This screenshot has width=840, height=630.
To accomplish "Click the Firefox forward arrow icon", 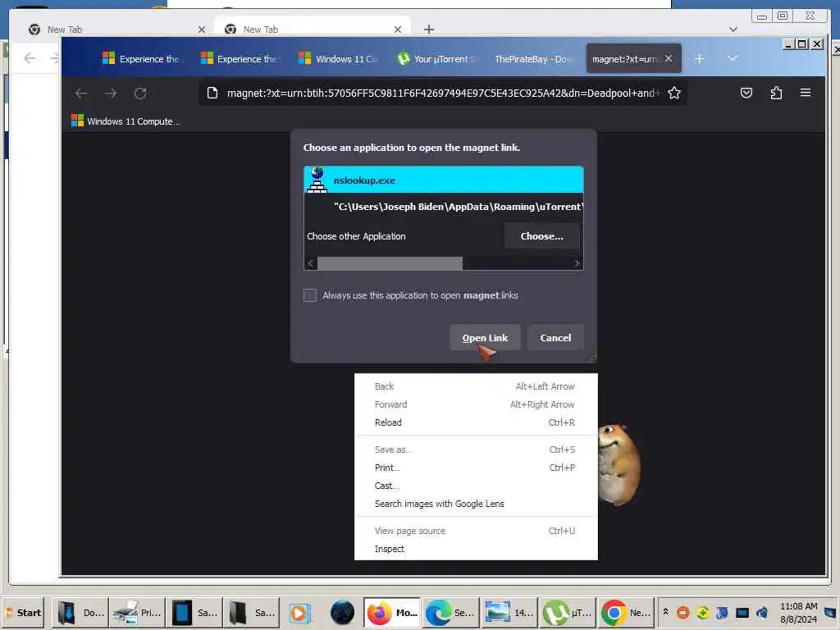I will 111,94.
